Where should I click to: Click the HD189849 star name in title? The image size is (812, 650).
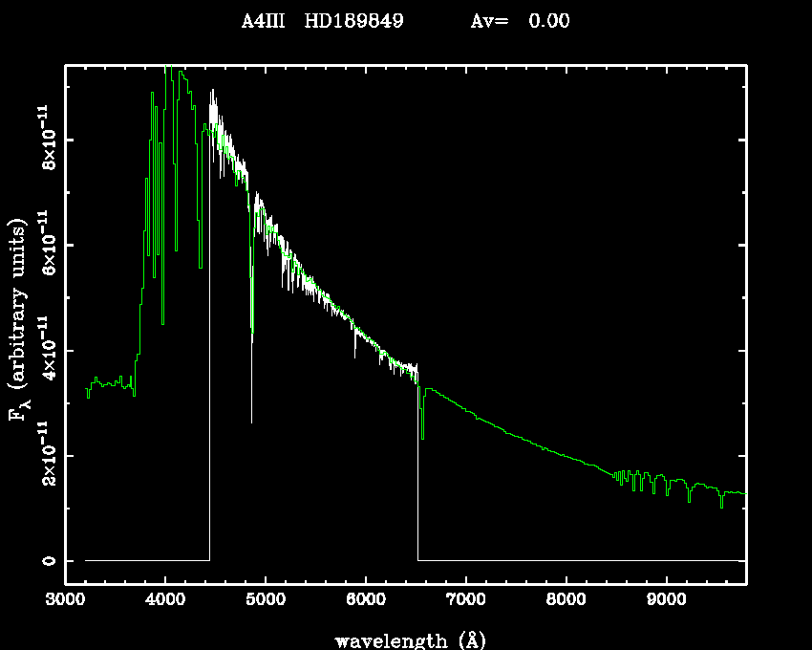353,21
